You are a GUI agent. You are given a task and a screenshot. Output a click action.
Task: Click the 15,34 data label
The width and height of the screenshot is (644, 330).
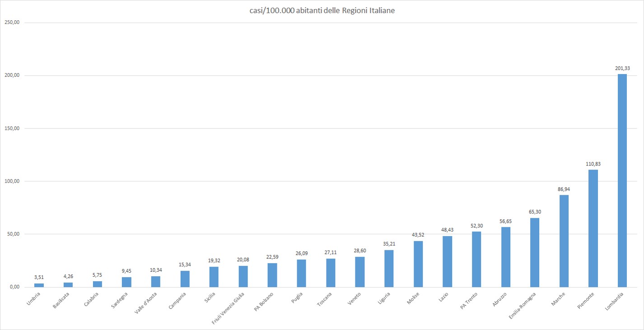click(185, 265)
